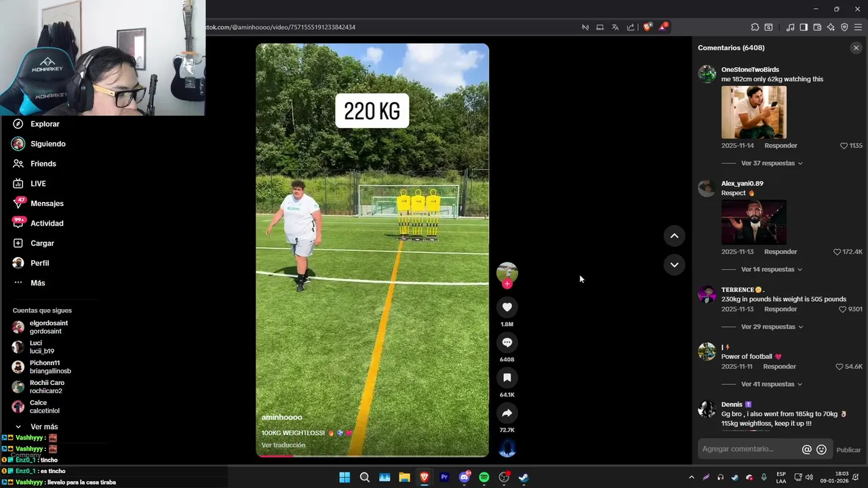Reply to TERRENCE comment
Screen dimensions: 868x488
(x=781, y=309)
